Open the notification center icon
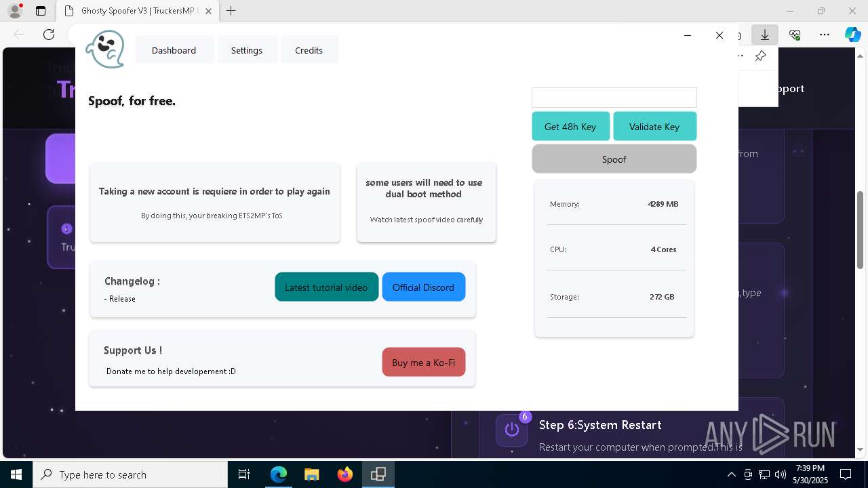 [846, 474]
